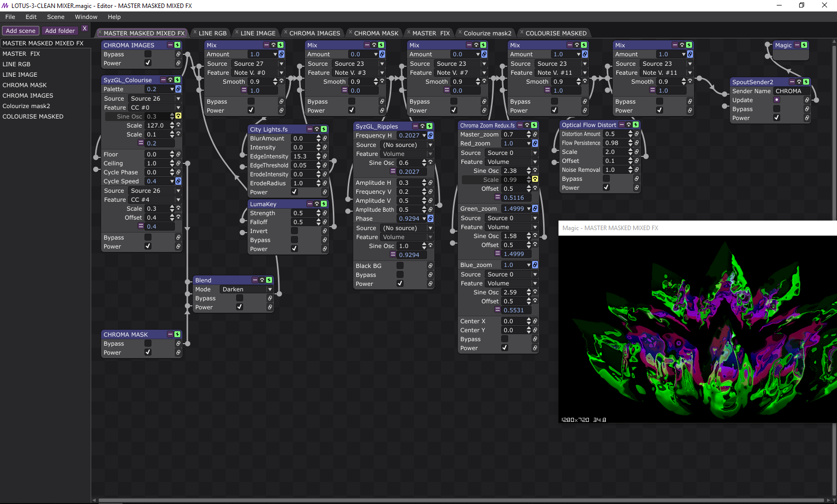Open the Window menu
This screenshot has width=837, height=504.
pyautogui.click(x=86, y=17)
